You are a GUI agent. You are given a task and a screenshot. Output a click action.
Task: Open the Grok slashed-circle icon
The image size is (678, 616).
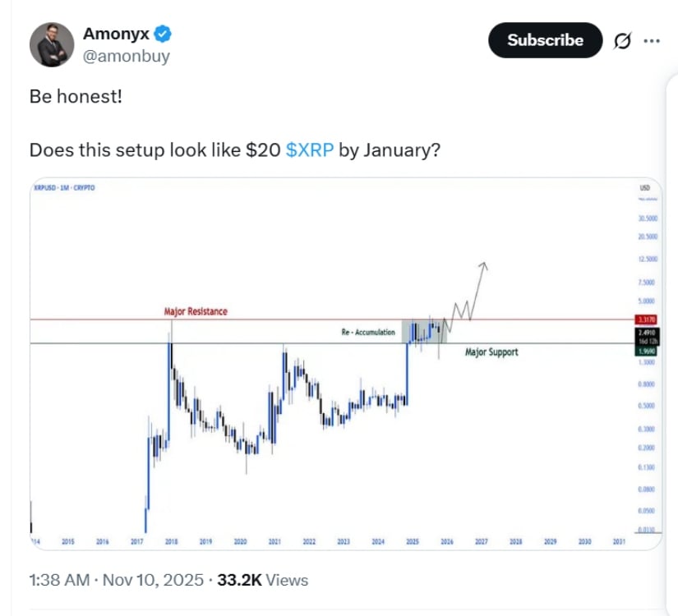[622, 40]
